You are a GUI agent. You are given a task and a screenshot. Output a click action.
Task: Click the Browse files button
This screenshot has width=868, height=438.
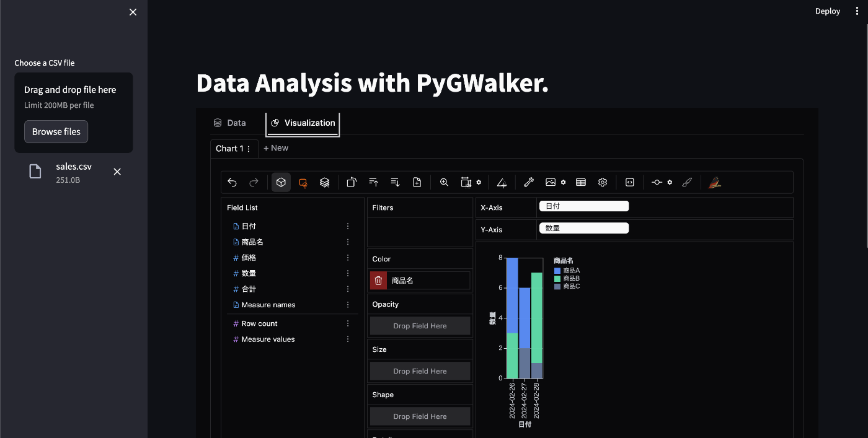(x=56, y=131)
